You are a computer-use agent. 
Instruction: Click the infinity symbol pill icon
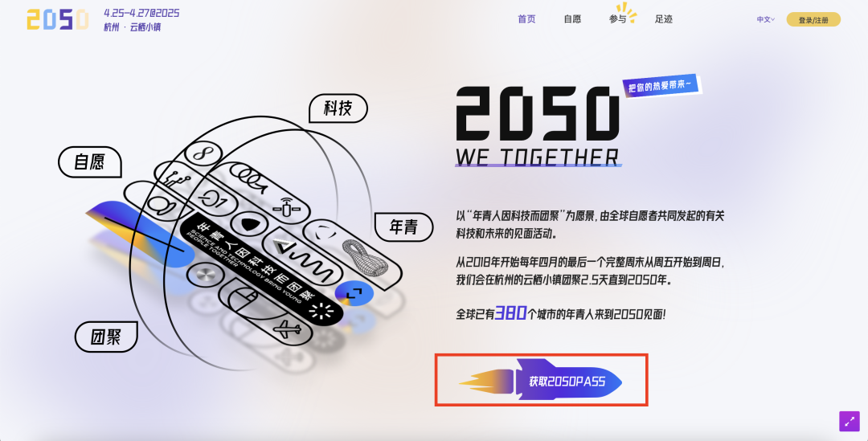click(x=203, y=152)
